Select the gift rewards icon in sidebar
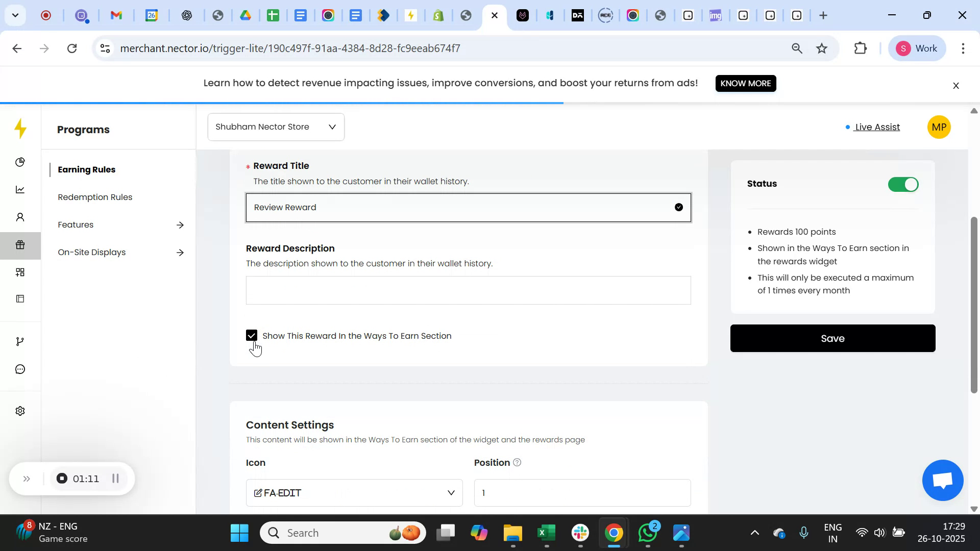 (x=20, y=245)
